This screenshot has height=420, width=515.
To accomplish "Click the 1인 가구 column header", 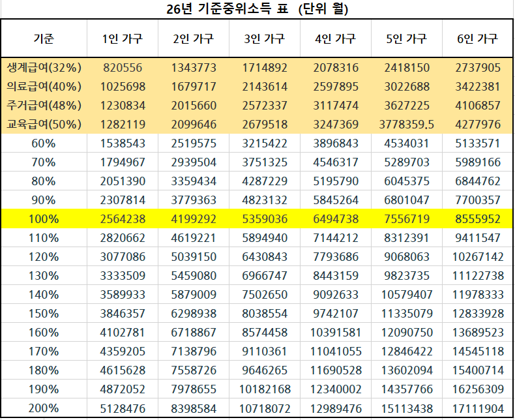I will point(122,38).
